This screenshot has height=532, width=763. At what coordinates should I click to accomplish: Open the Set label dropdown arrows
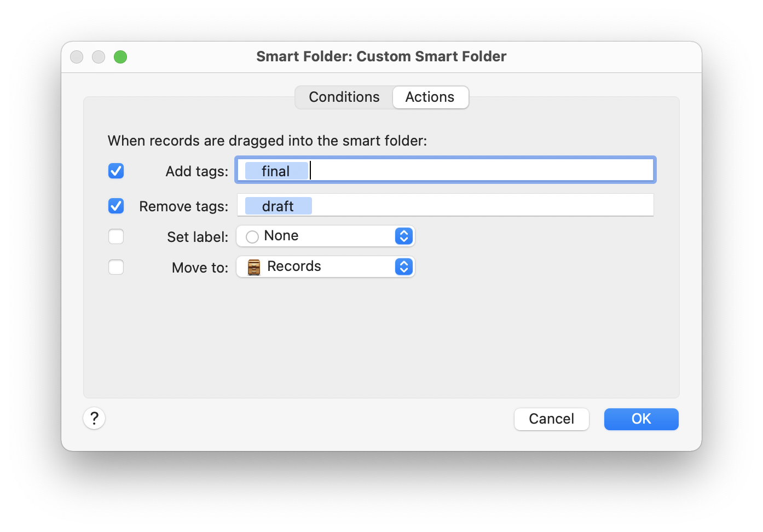point(404,236)
